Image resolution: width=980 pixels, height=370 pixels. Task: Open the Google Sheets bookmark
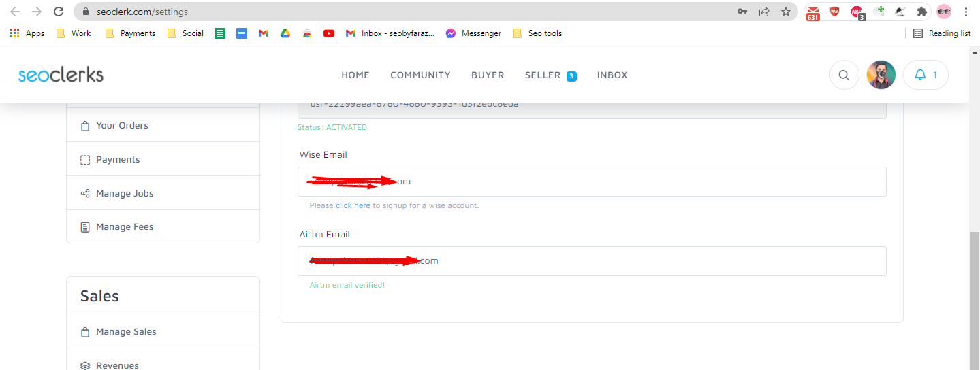(220, 33)
